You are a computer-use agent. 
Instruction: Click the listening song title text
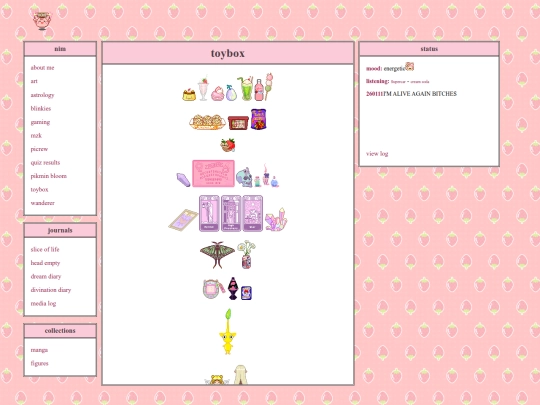[x=410, y=82]
